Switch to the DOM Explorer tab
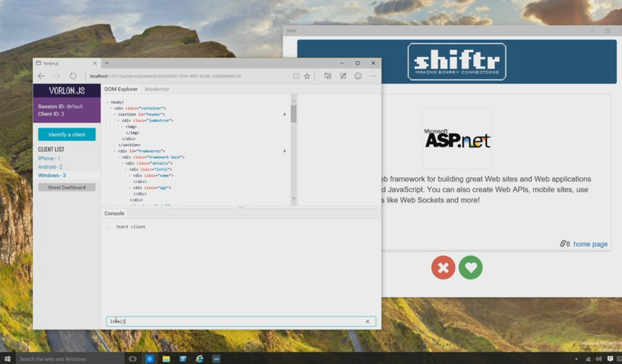Screen dimensions: 622x364 click(x=121, y=89)
